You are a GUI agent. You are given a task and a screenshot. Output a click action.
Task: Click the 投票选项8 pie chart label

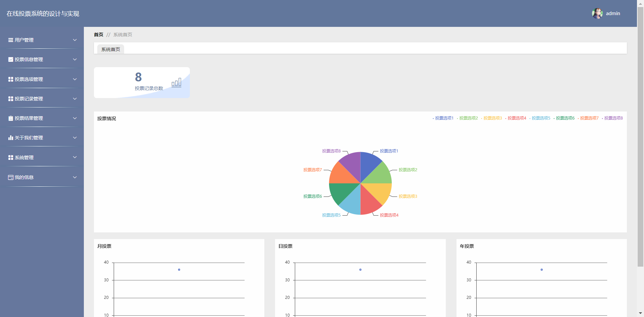pos(331,151)
